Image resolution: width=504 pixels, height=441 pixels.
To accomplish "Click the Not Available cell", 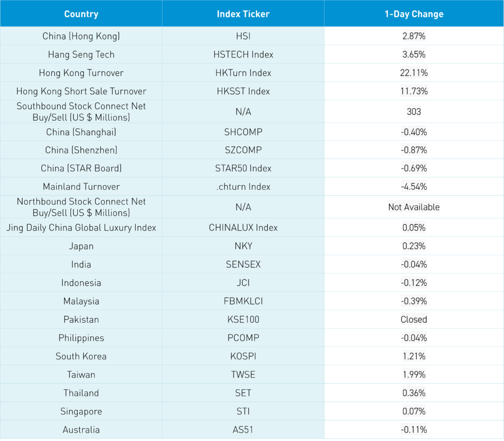I will pyautogui.click(x=414, y=207).
